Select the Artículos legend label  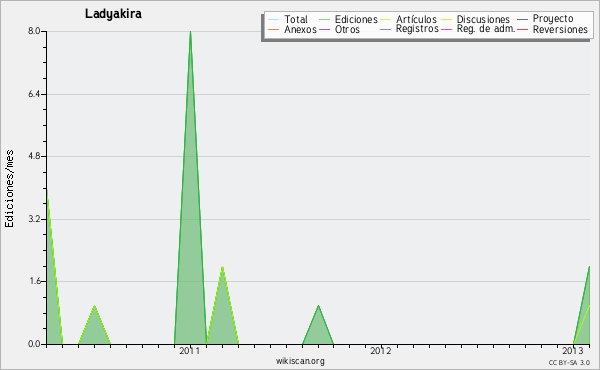coord(416,19)
